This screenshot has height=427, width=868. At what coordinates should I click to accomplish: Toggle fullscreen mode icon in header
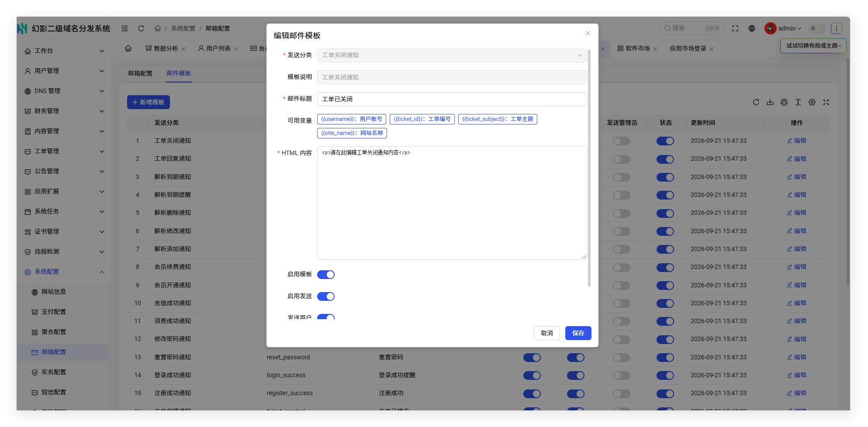click(735, 28)
